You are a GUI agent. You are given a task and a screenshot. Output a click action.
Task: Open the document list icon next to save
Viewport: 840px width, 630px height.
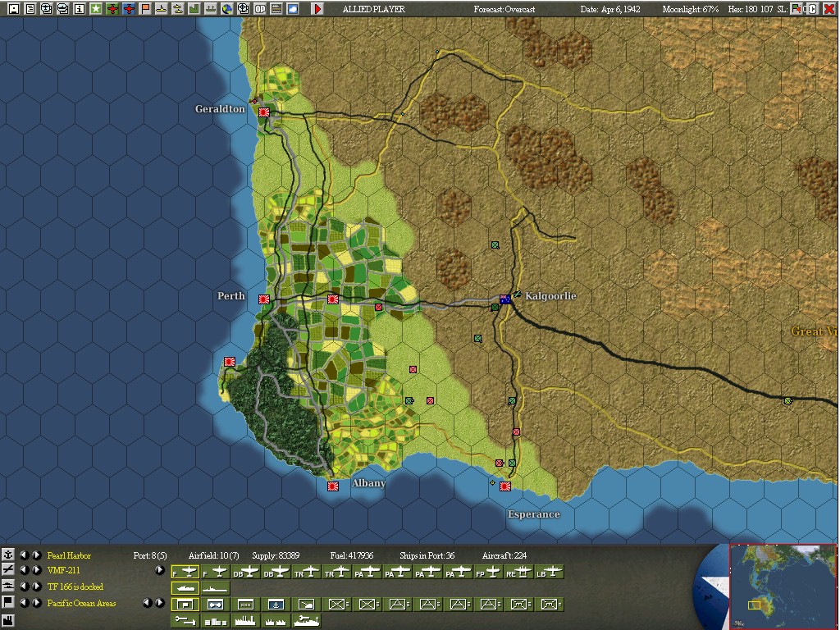(x=30, y=8)
